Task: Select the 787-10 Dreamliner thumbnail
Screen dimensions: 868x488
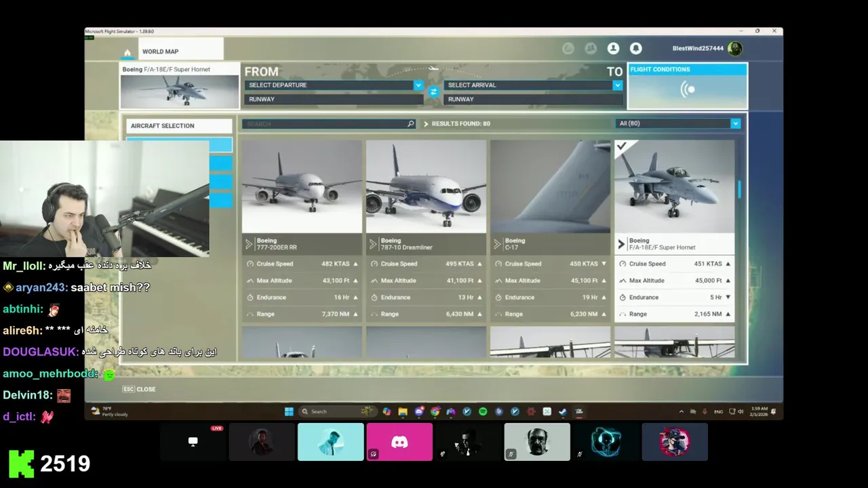Action: click(x=426, y=186)
